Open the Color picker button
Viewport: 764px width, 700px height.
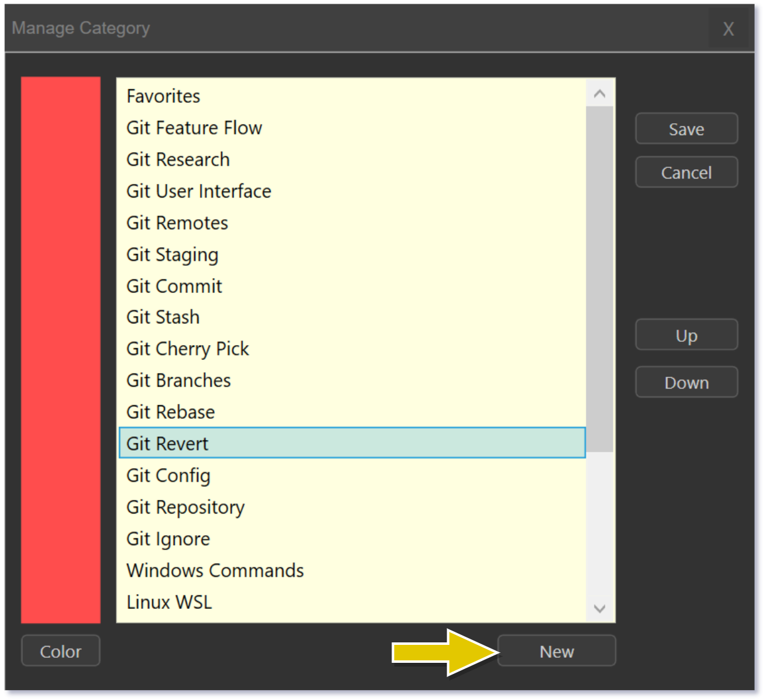[x=61, y=651]
